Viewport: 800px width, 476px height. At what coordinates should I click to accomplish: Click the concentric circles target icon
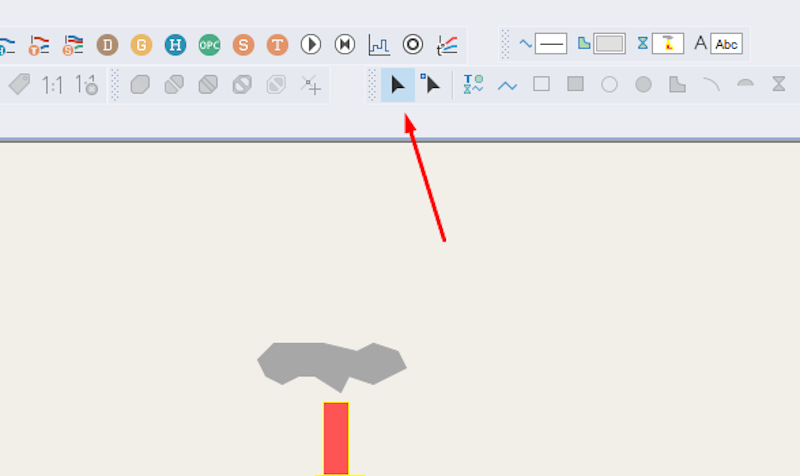[413, 44]
